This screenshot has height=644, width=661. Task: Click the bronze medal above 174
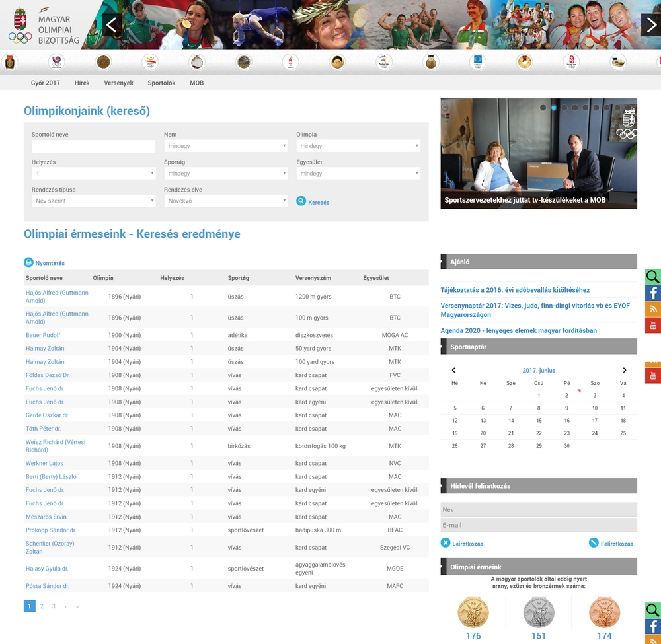[604, 612]
